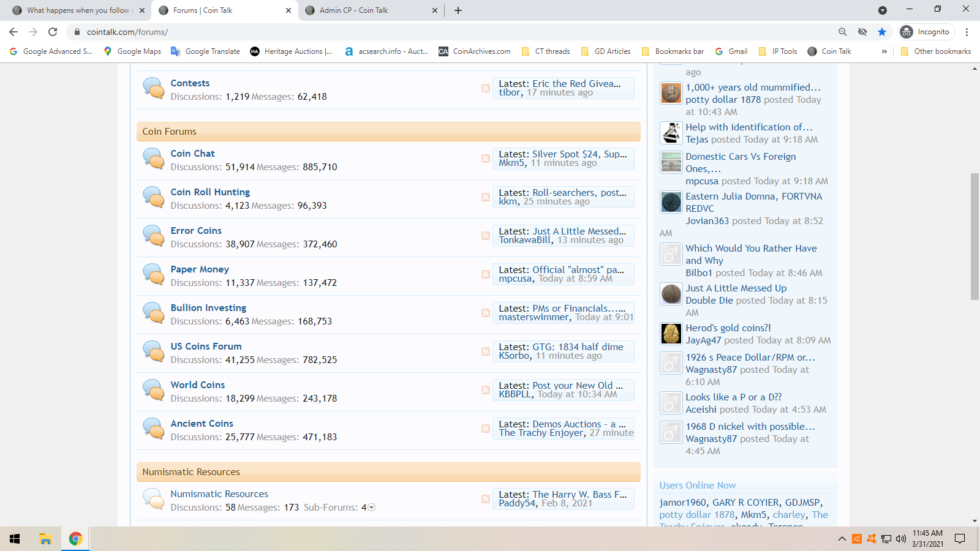Image resolution: width=980 pixels, height=551 pixels.
Task: Open RSS feed for Bullion Investing
Action: pyautogui.click(x=485, y=313)
